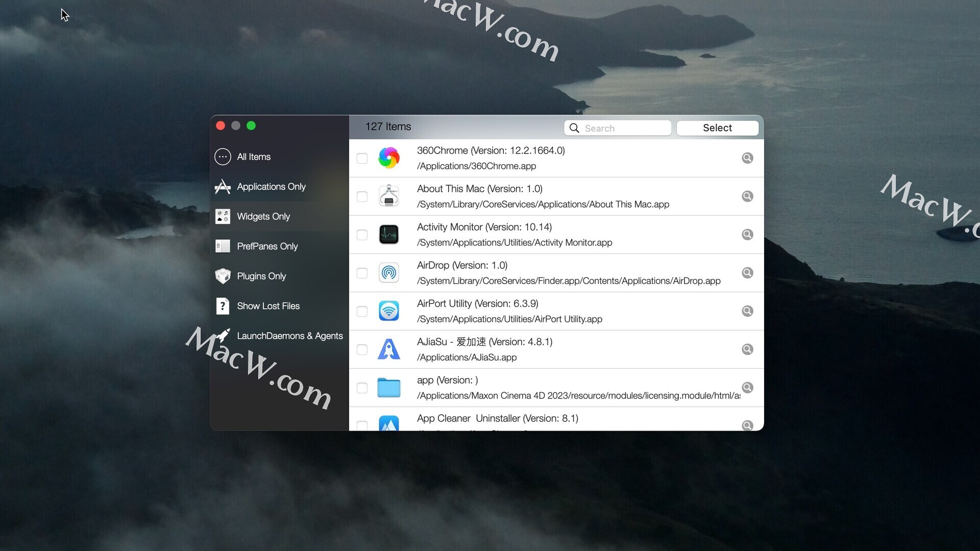
Task: Reveal App Cleaner Uninstaller via magnifier icon
Action: point(747,425)
